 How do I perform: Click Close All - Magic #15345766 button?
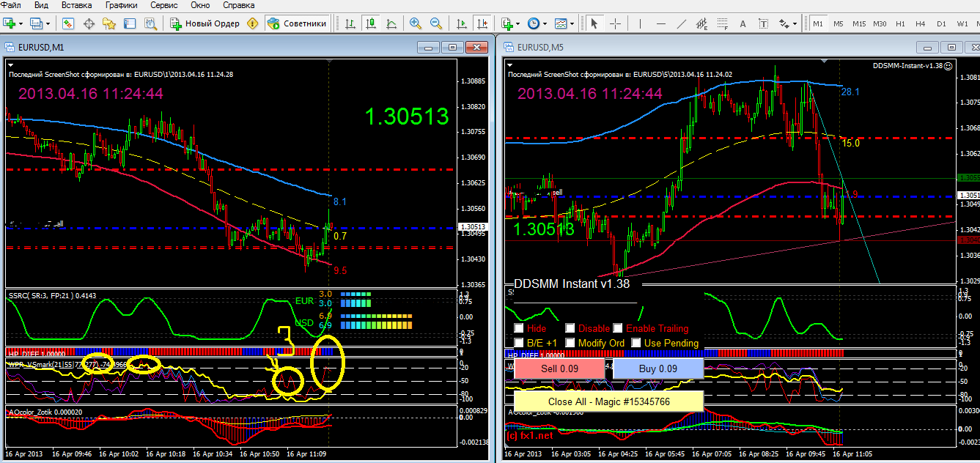coord(608,401)
